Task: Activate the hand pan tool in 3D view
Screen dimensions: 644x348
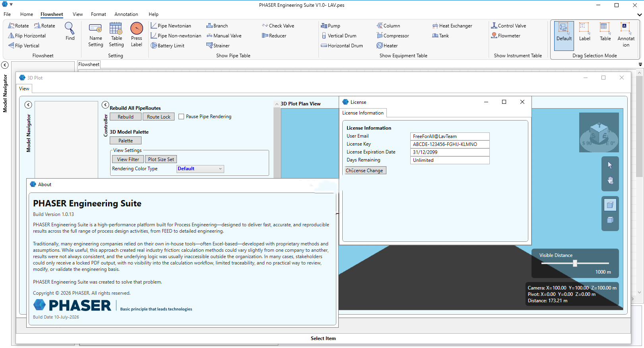Action: (x=610, y=181)
